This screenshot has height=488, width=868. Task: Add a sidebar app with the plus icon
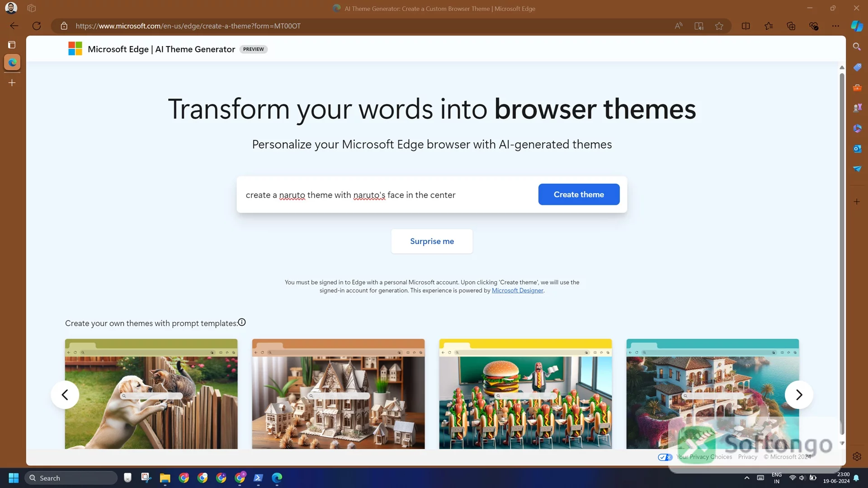click(x=857, y=202)
